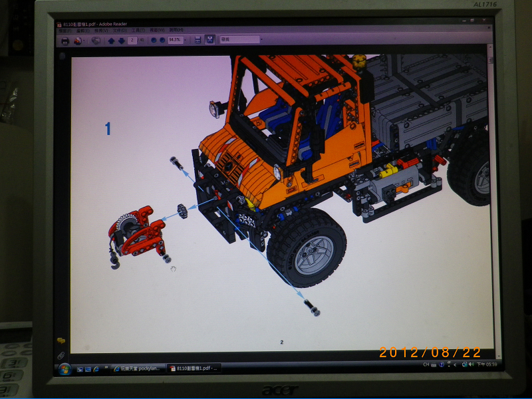Click the Show desktop quick launch icon
The image size is (532, 399).
coord(80,369)
